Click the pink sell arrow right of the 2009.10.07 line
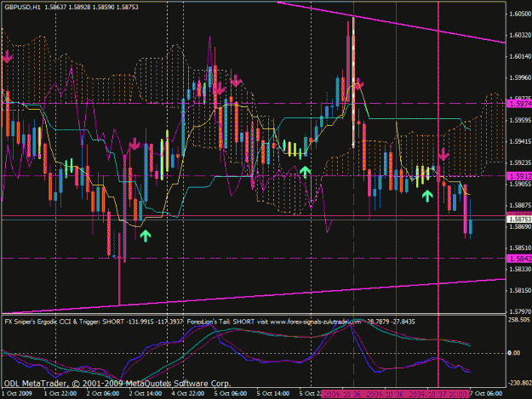The image size is (532, 399). click(443, 155)
